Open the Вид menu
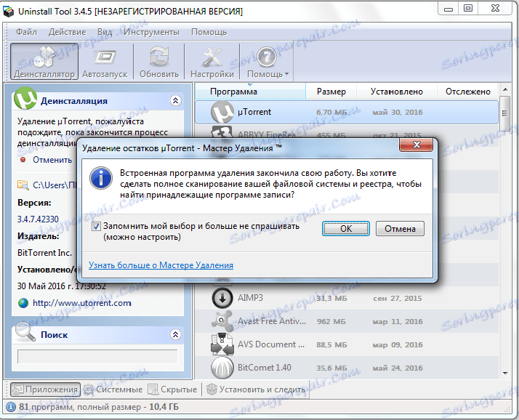Image resolution: width=519 pixels, height=420 pixels. tap(105, 32)
